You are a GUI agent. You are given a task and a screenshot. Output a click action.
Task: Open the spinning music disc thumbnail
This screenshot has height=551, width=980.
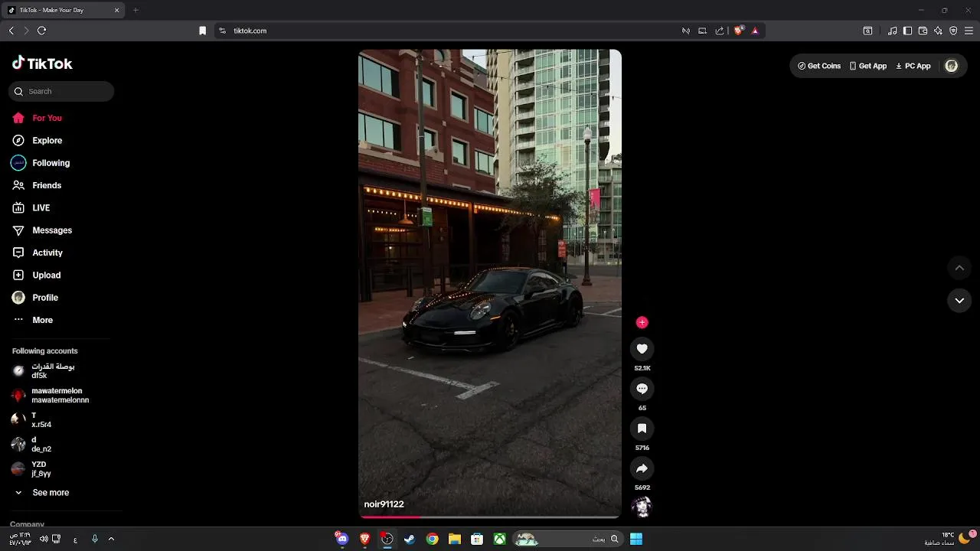642,507
